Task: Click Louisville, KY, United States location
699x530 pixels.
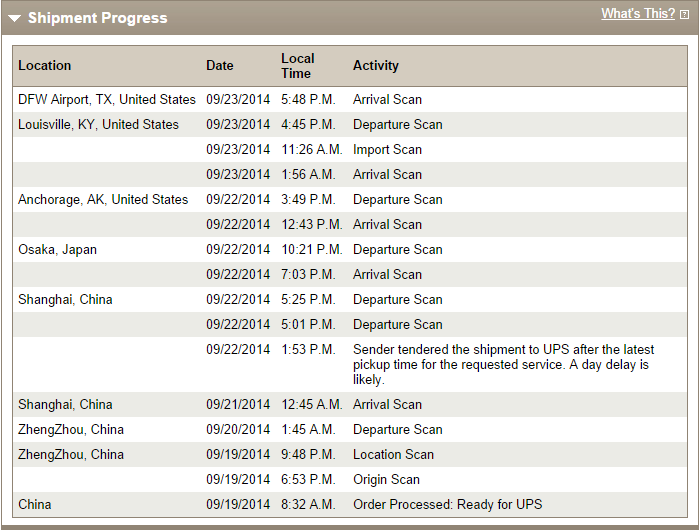Action: point(98,124)
